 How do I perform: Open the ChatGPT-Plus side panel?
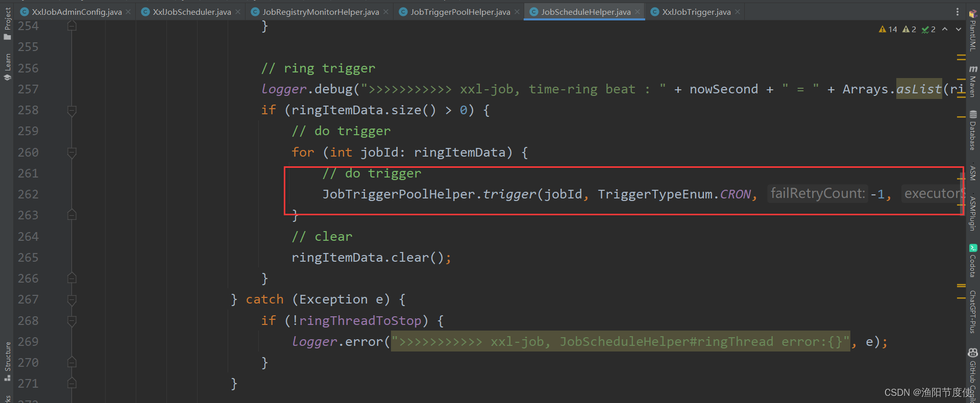click(x=973, y=312)
